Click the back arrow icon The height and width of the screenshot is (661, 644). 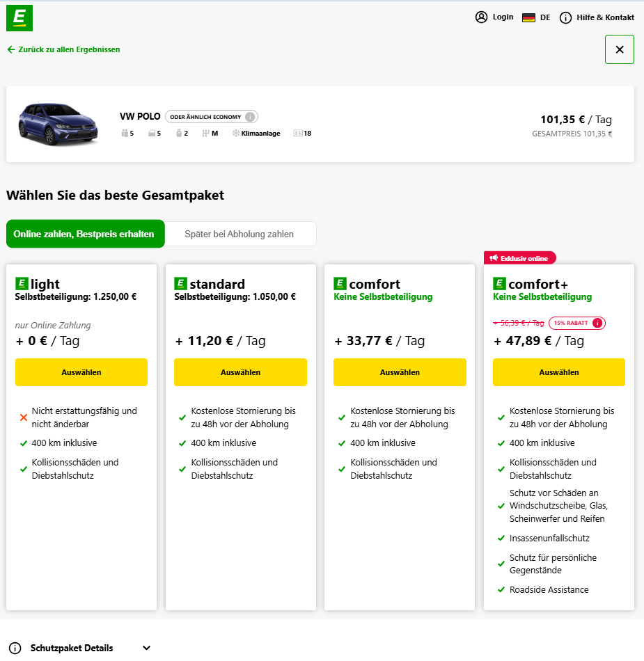[x=11, y=49]
